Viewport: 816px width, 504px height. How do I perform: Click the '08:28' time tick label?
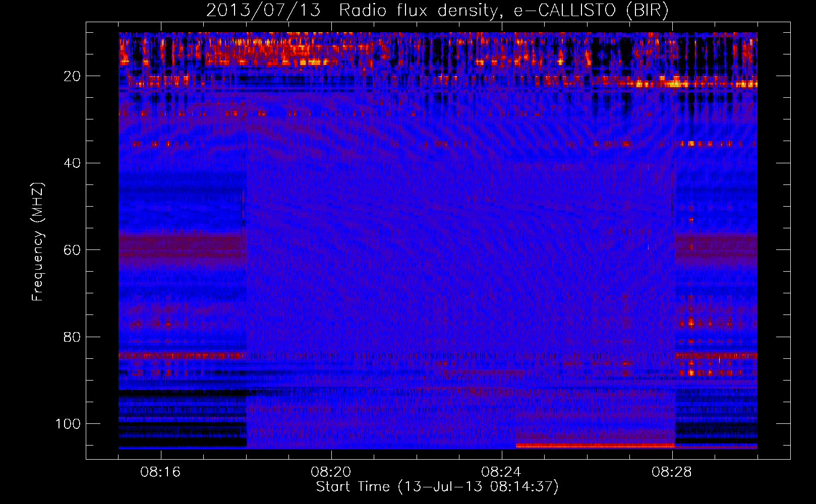pos(672,472)
